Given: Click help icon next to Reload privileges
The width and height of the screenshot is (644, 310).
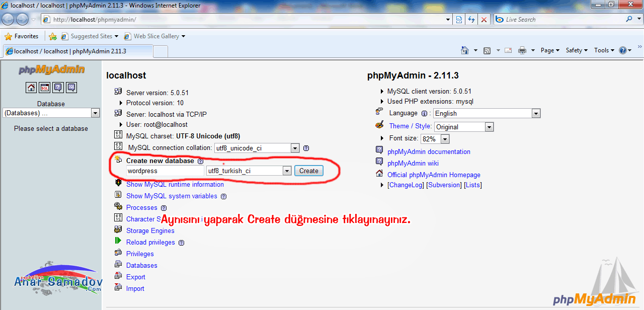Looking at the screenshot, I should click(x=181, y=243).
